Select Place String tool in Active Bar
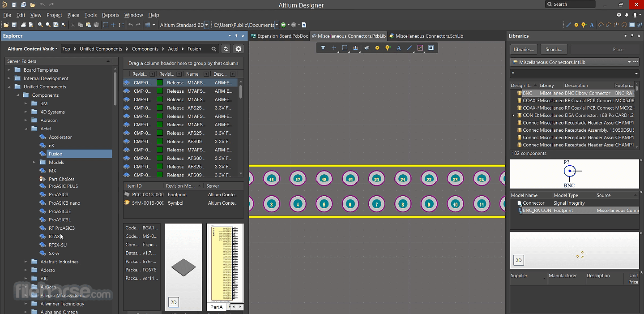Screen dimensions: 644x314 pyautogui.click(x=399, y=48)
